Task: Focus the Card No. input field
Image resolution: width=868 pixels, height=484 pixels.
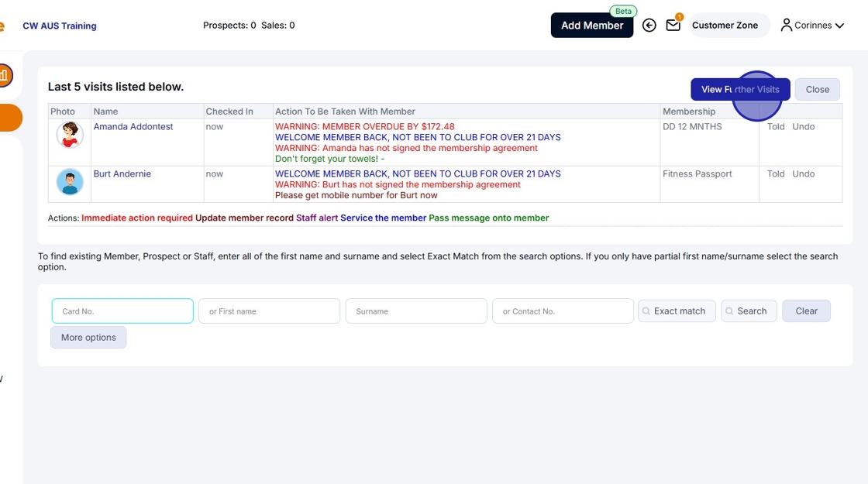Action: [122, 311]
